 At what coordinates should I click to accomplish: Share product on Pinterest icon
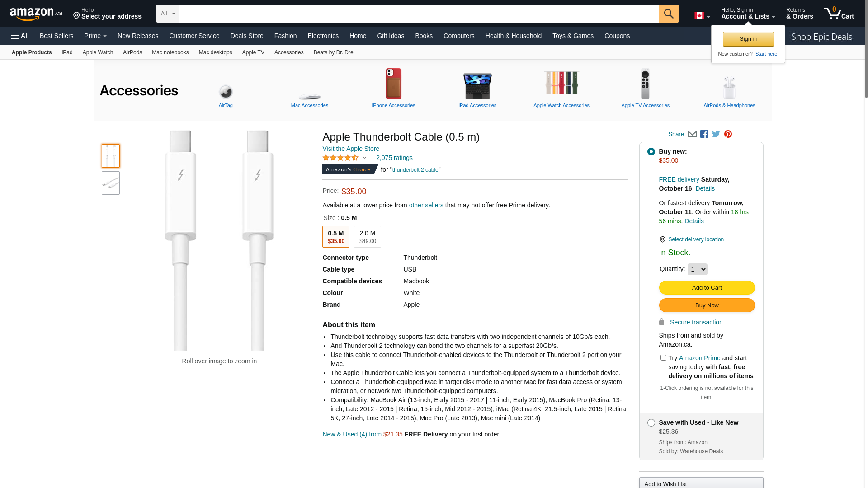(x=728, y=134)
